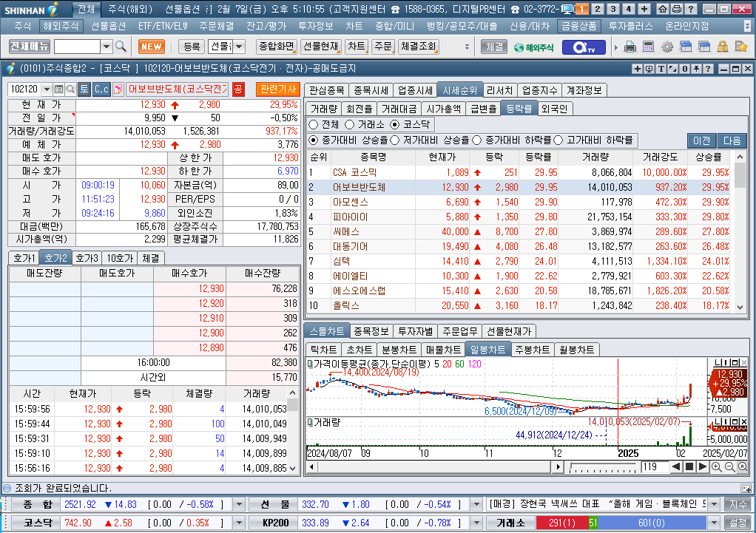Switch to the 투자자별 tab
756x533 pixels.
[x=415, y=332]
